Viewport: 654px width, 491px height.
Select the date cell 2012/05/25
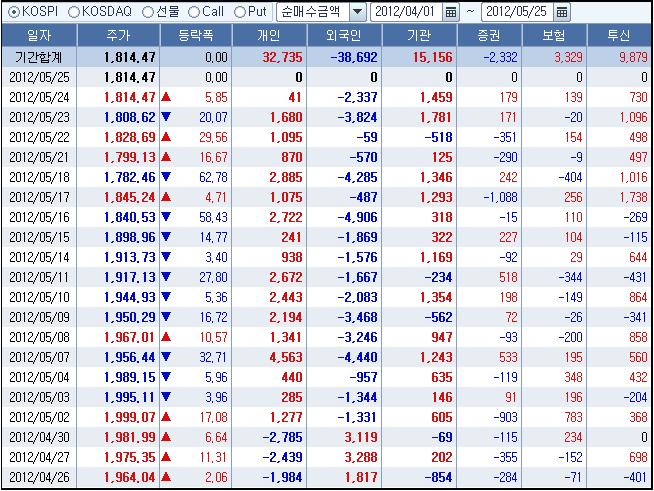coord(39,77)
